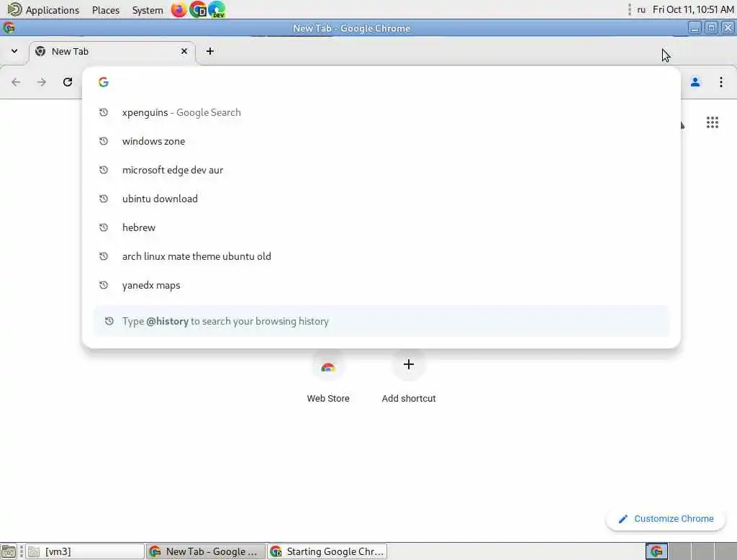Open the clock showing Fri Oct 11
Screen dimensions: 737x560
click(693, 9)
